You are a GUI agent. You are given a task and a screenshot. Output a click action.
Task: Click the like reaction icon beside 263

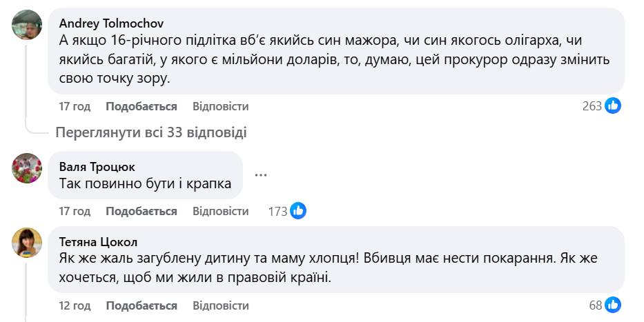coord(613,106)
